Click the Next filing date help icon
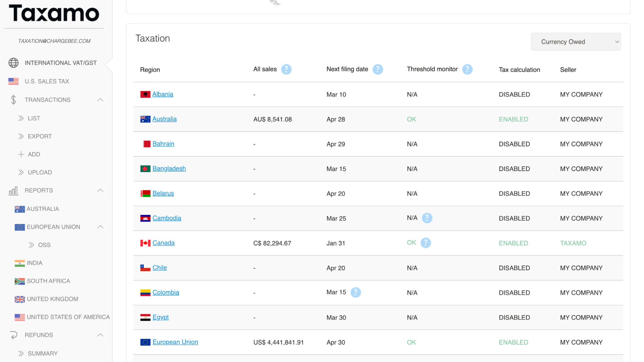The image size is (644, 362). pyautogui.click(x=378, y=69)
